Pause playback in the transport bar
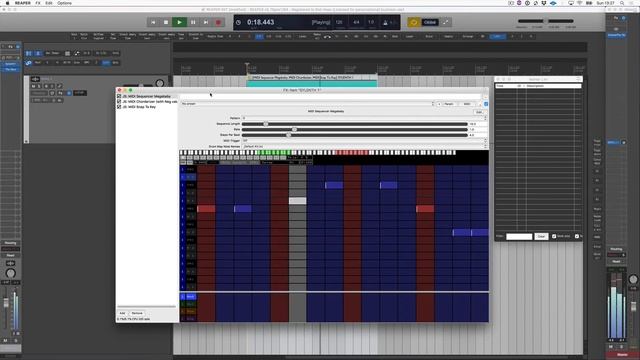Image resolution: width=640 pixels, height=360 pixels. click(193, 22)
